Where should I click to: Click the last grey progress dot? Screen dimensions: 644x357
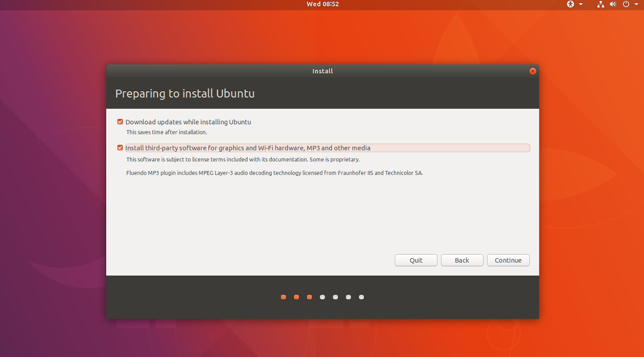(361, 296)
